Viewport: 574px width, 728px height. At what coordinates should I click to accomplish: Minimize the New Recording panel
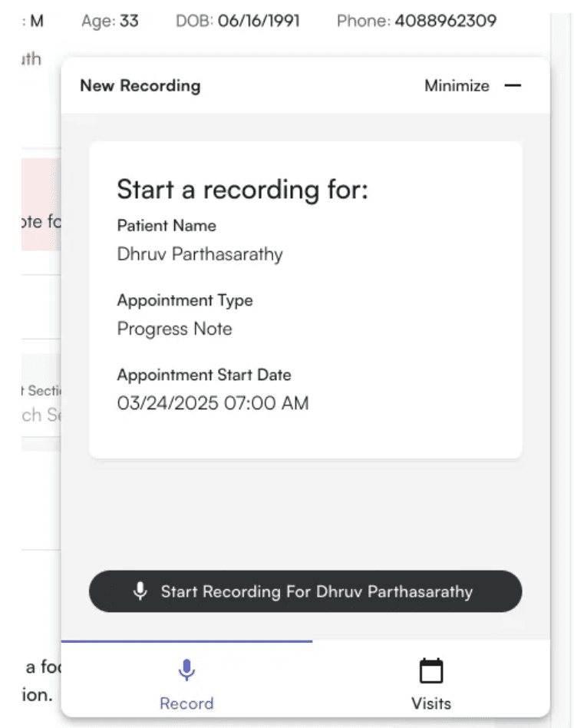[473, 86]
